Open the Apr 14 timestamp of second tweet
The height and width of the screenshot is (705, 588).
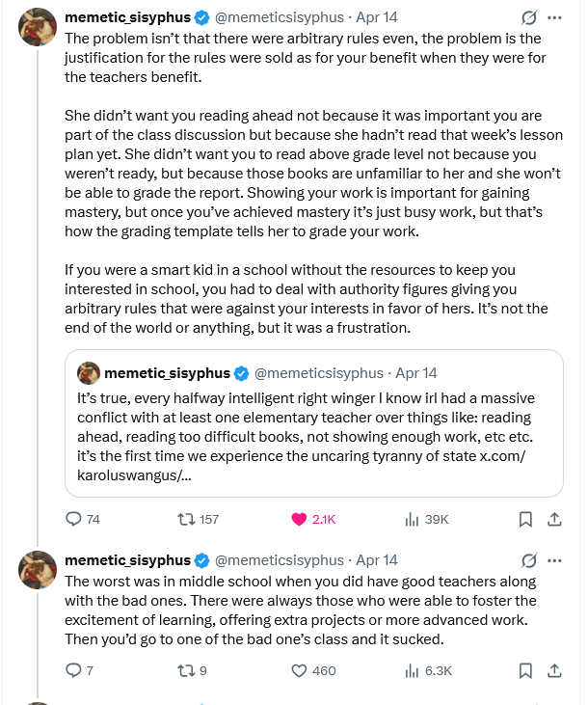click(377, 560)
